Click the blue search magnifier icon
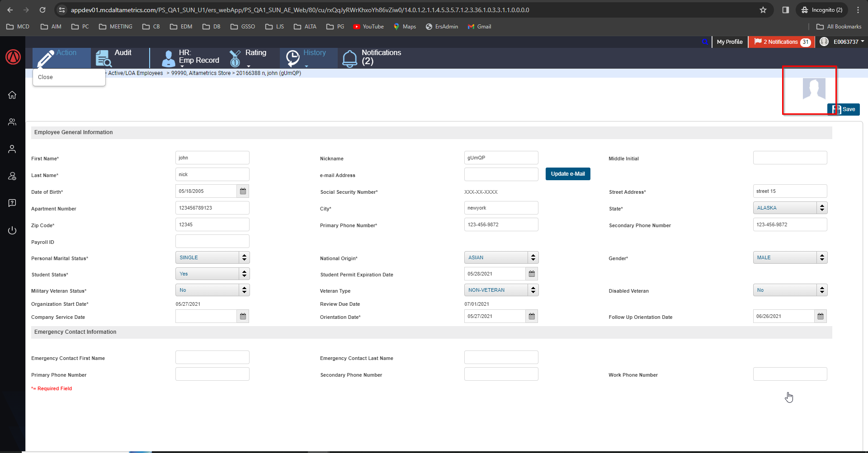The width and height of the screenshot is (868, 453). 704,42
